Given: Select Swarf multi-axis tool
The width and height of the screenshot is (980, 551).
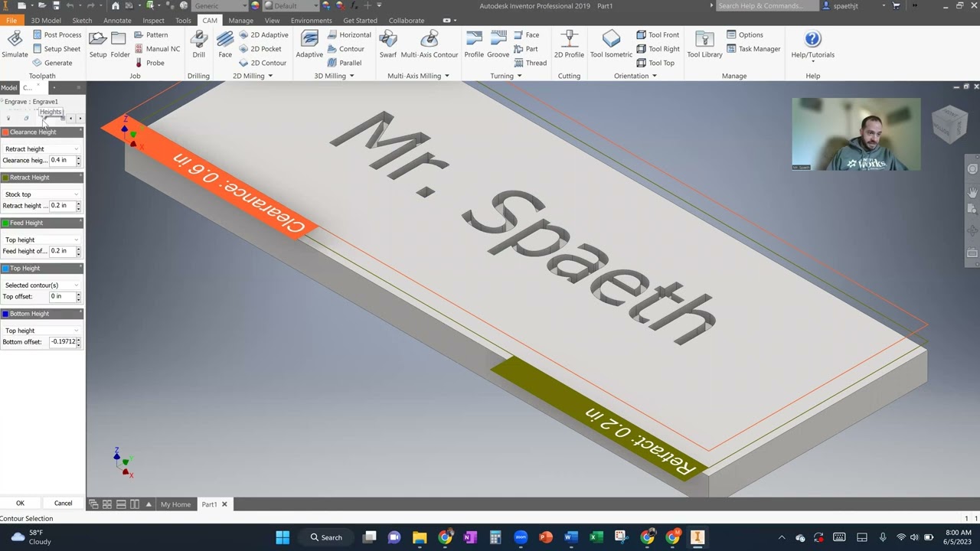Looking at the screenshot, I should pyautogui.click(x=388, y=44).
